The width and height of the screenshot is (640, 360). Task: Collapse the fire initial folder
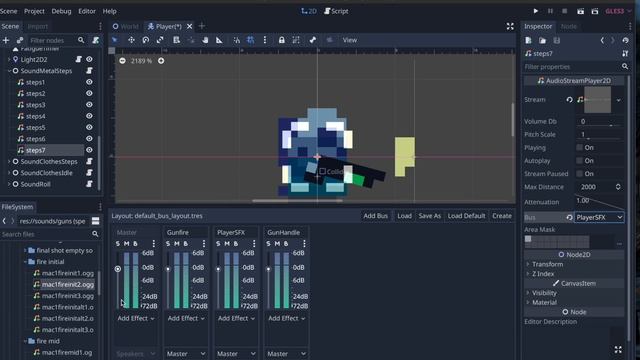click(x=25, y=262)
